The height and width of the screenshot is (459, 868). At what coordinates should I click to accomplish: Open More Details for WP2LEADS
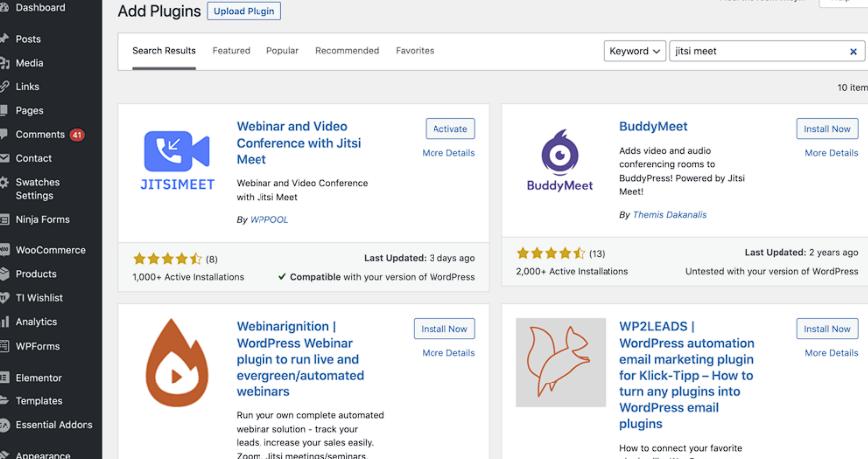(831, 353)
